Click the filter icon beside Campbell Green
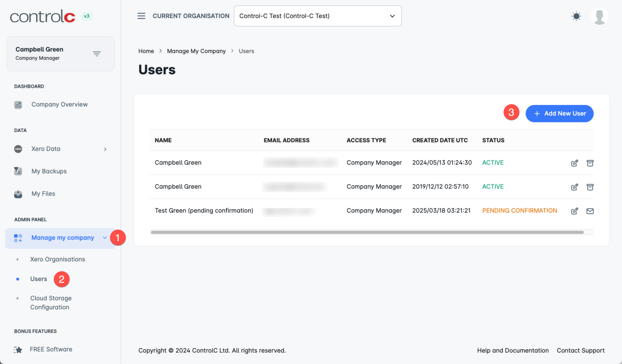This screenshot has height=364, width=622. pos(97,54)
